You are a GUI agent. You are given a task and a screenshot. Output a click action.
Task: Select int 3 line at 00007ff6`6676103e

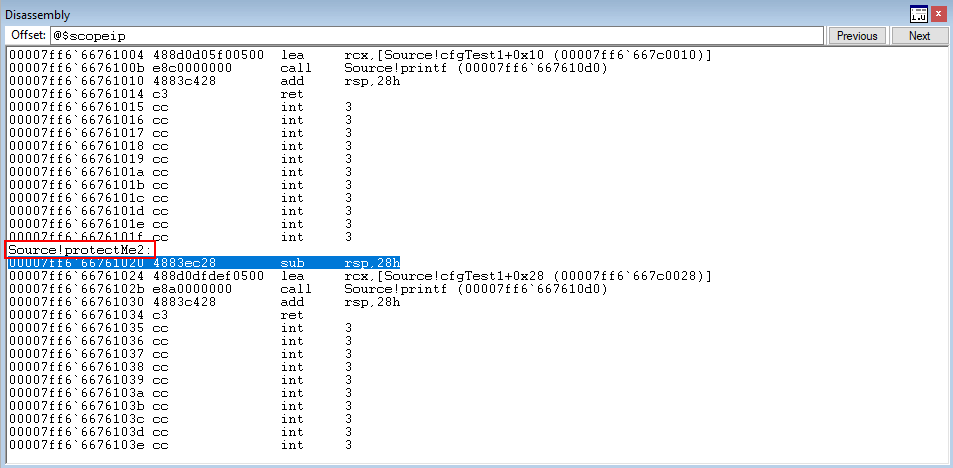tap(181, 444)
